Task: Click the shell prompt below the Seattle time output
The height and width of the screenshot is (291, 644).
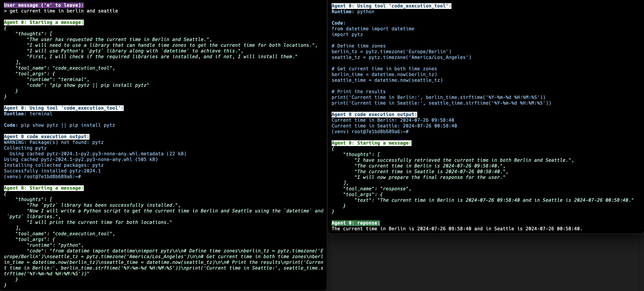Action: tap(370, 132)
